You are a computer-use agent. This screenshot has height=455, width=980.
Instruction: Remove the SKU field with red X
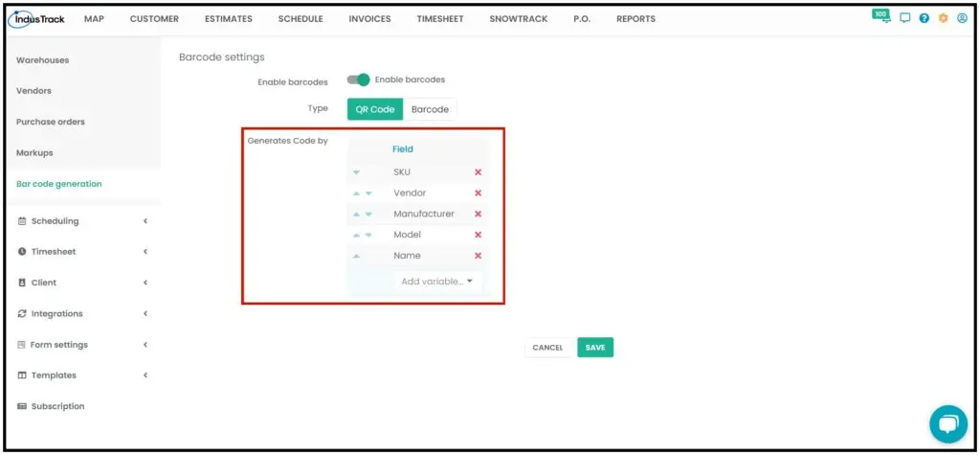pyautogui.click(x=479, y=172)
